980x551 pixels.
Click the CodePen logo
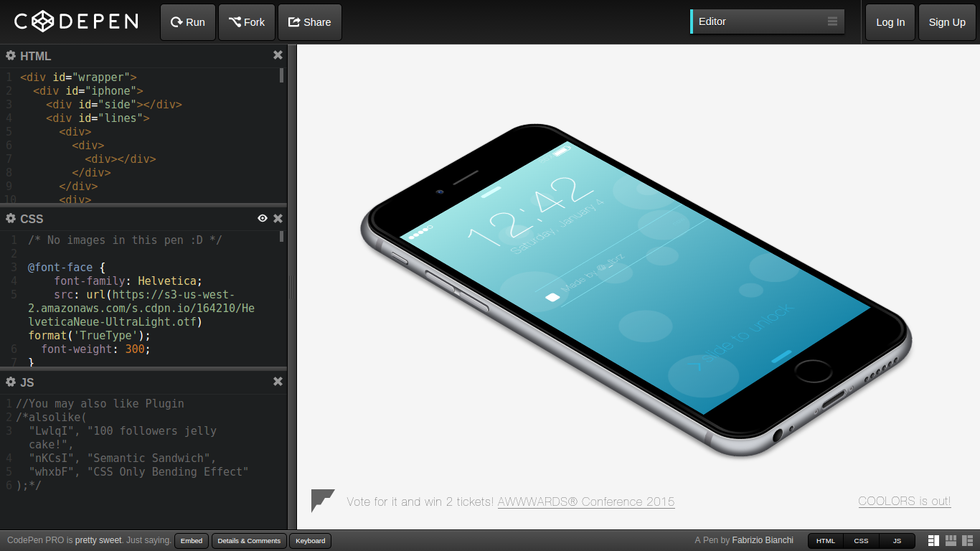(x=75, y=22)
